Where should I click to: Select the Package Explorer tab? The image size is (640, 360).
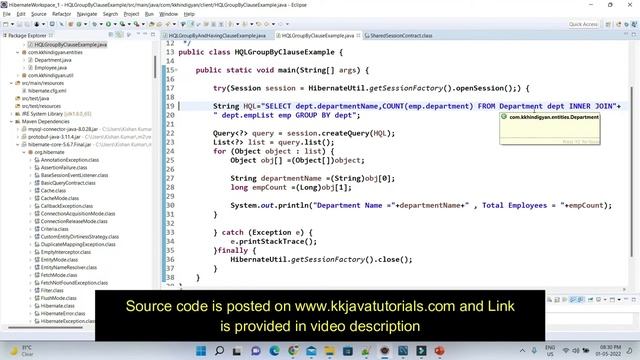(x=27, y=36)
